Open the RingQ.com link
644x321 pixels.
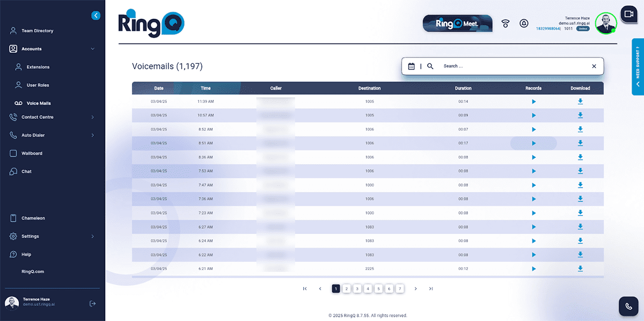click(33, 272)
